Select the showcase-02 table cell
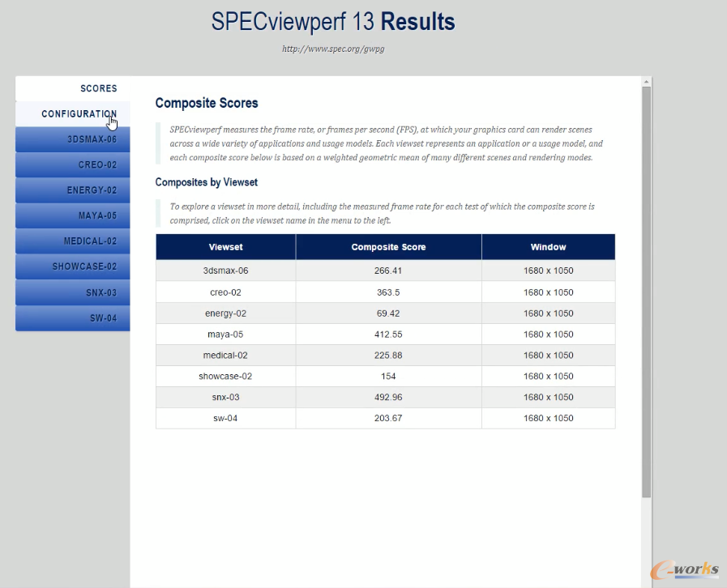Screen dimensions: 727x588 click(x=226, y=377)
